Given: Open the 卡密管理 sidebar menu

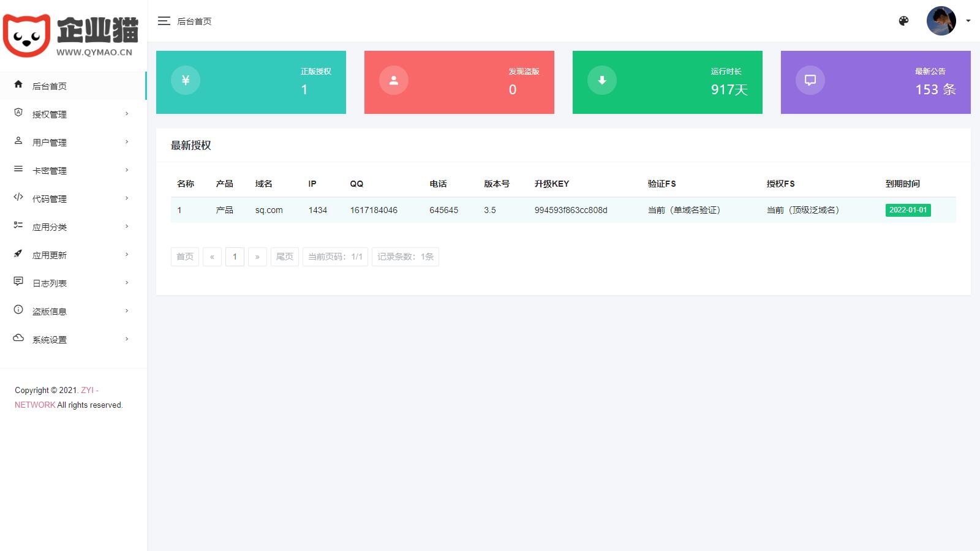Looking at the screenshot, I should (x=73, y=170).
